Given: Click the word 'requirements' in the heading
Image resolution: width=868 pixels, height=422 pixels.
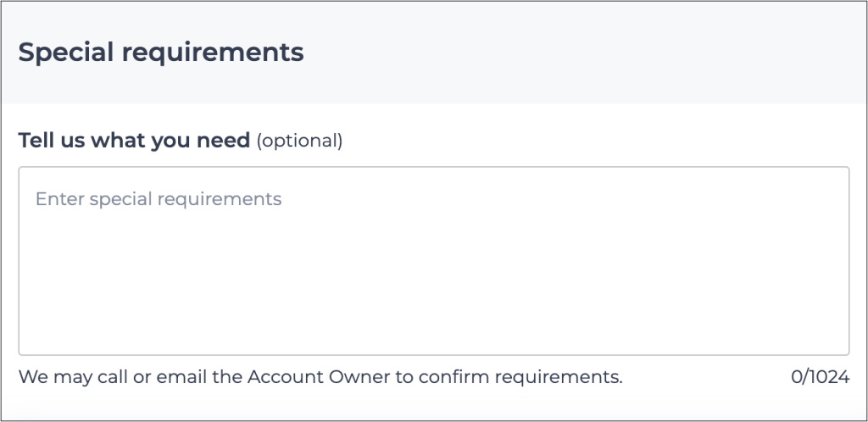Looking at the screenshot, I should (x=213, y=53).
